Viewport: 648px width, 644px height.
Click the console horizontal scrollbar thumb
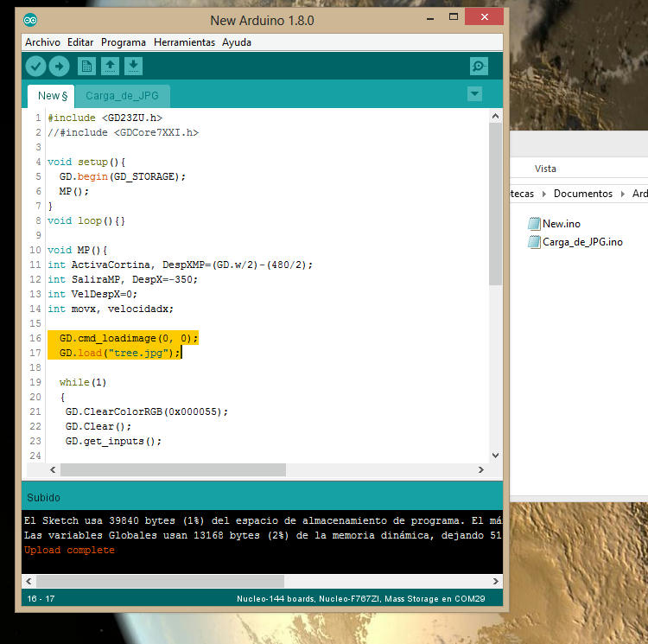pos(161,581)
